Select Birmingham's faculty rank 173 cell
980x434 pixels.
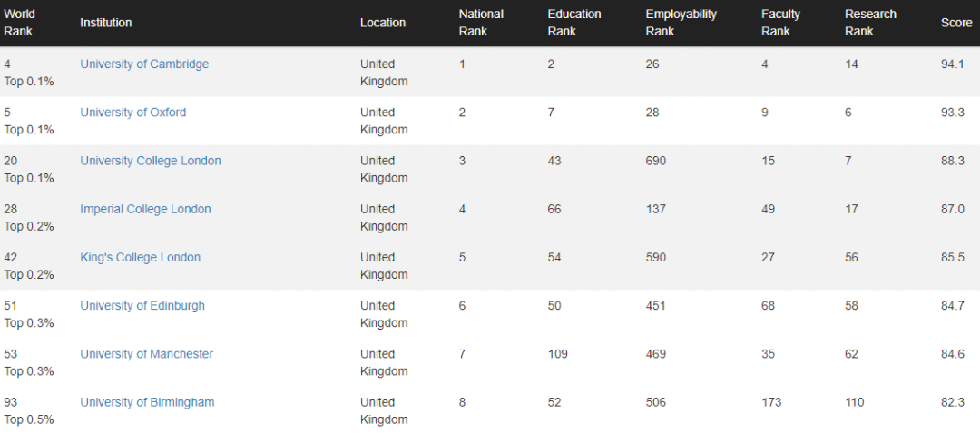(x=771, y=402)
